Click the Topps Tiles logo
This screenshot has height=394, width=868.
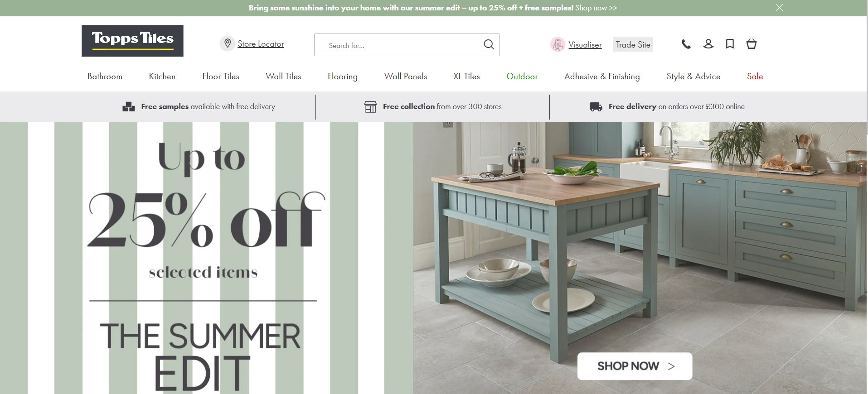click(x=132, y=41)
